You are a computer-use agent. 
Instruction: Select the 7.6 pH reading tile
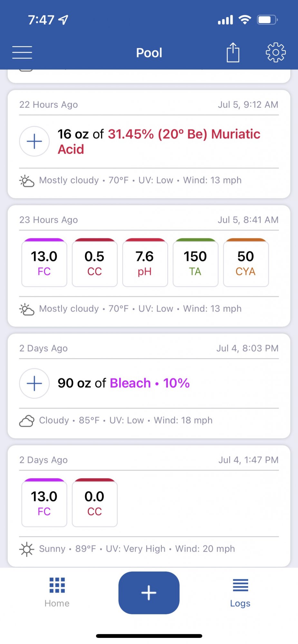point(145,263)
